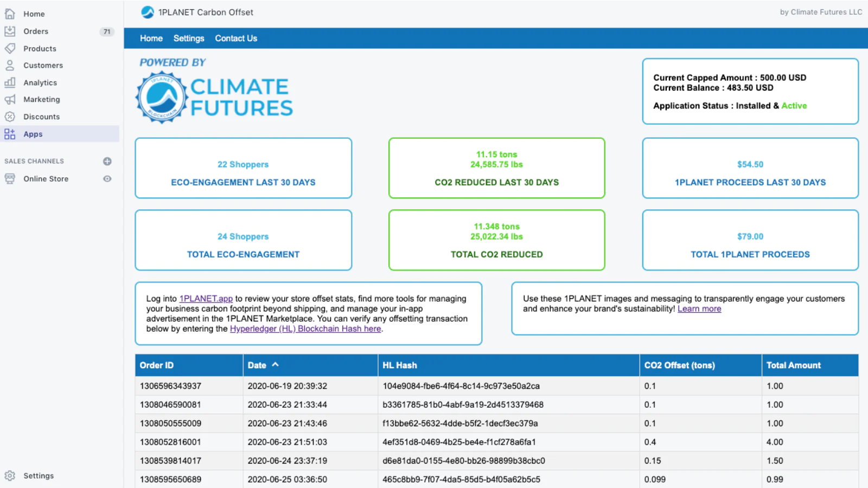This screenshot has height=488, width=868.
Task: Click hash b3361785-81b0-4abf-9a19-2d4513379468
Action: coord(463,404)
